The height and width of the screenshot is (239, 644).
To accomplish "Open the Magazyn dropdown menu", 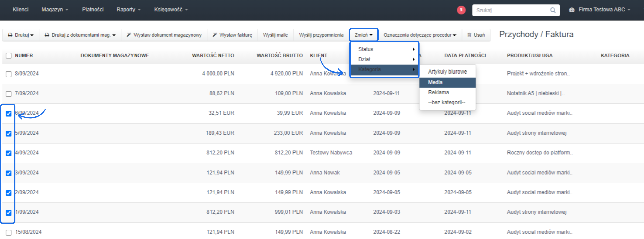I will coord(55,10).
